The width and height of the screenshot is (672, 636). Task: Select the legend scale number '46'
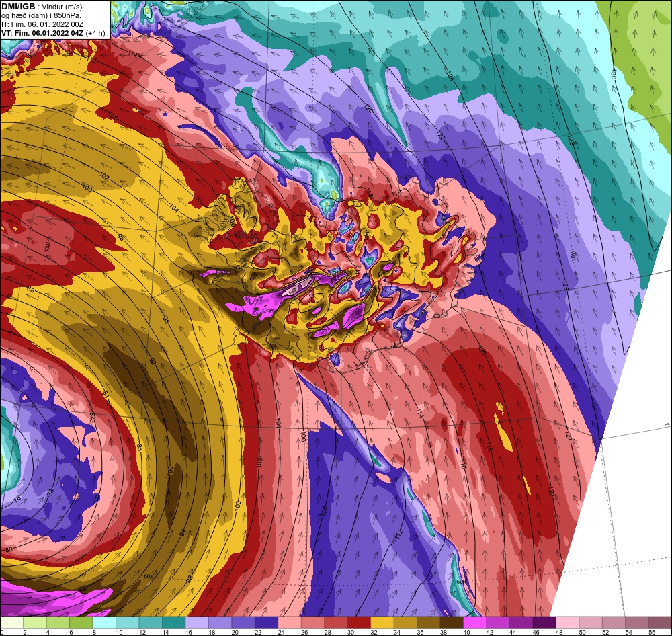[x=536, y=632]
